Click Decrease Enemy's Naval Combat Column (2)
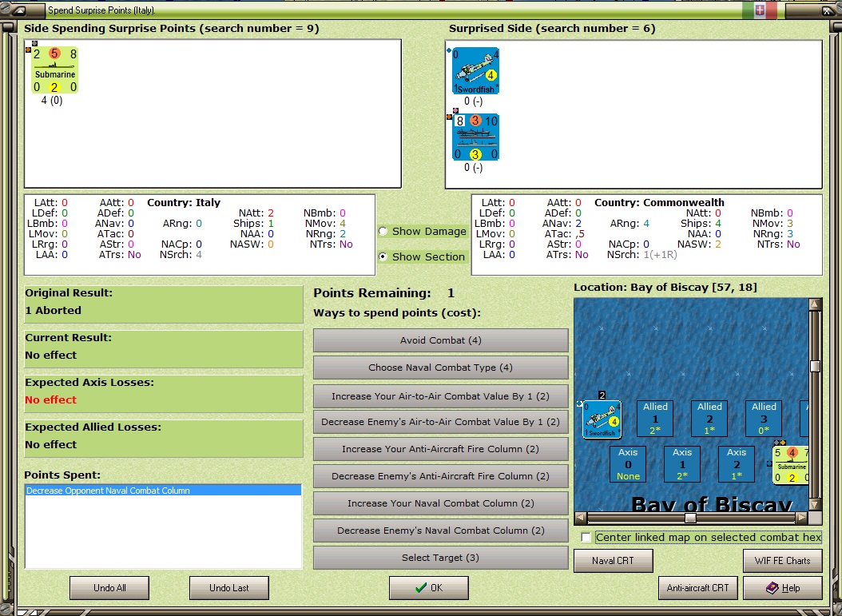Viewport: 842px width, 616px height. click(x=440, y=531)
